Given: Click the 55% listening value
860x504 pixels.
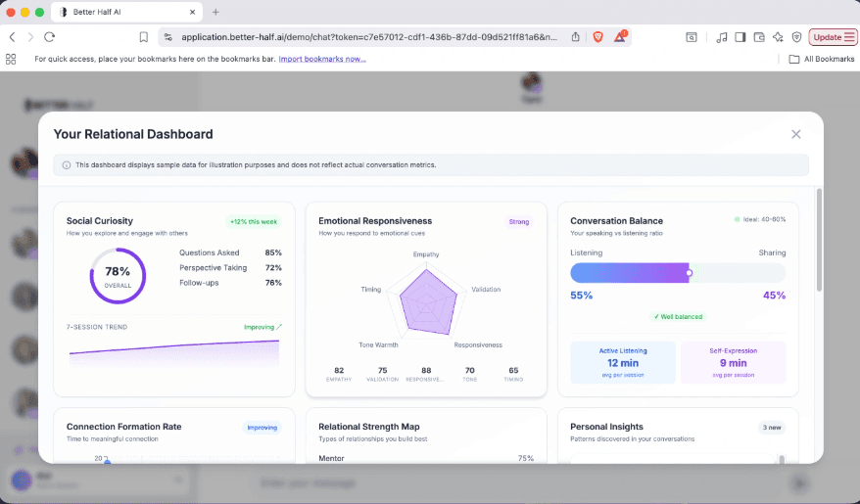Looking at the screenshot, I should coord(582,296).
